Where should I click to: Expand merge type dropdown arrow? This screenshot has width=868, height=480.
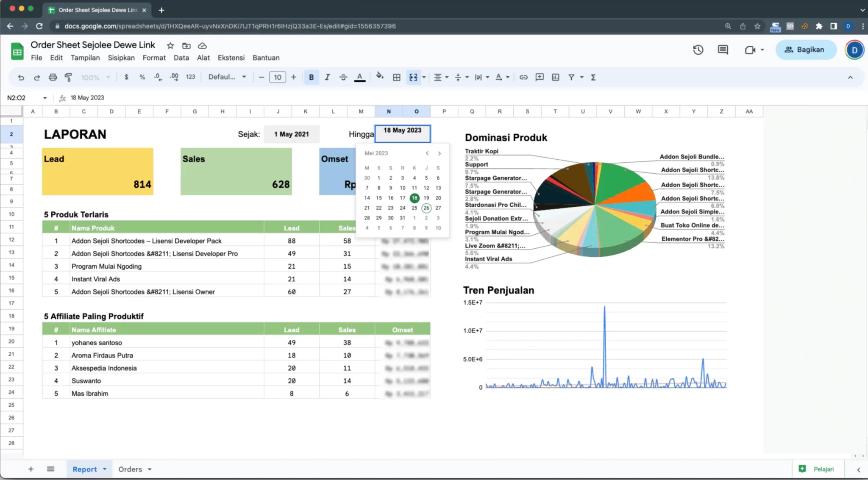pyautogui.click(x=424, y=77)
